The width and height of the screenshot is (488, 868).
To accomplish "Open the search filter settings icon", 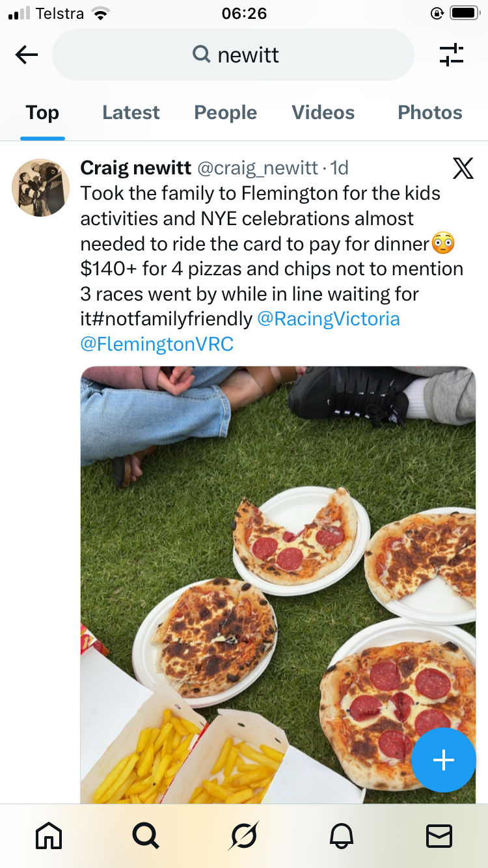I will (x=451, y=55).
